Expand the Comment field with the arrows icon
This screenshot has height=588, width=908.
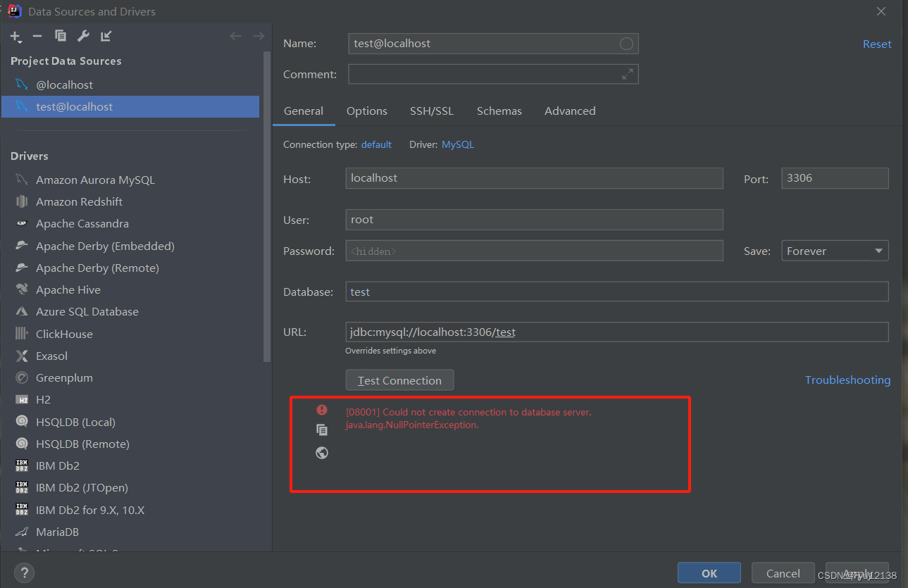point(627,74)
